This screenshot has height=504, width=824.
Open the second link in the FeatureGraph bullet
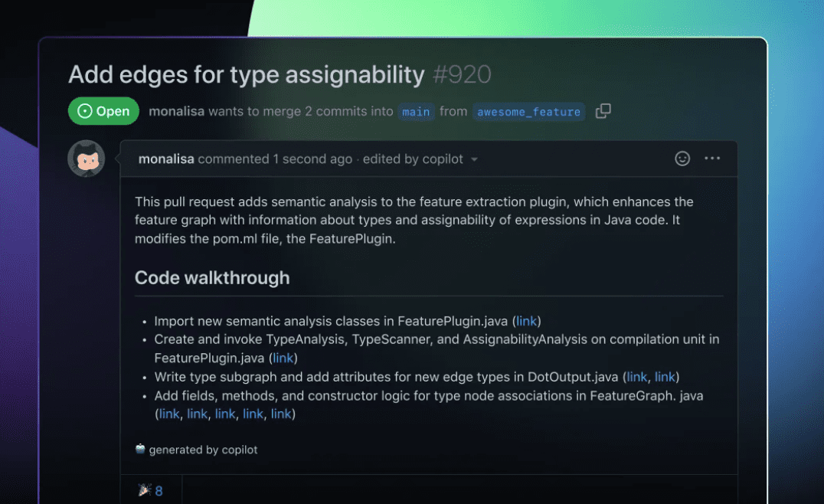pos(197,414)
